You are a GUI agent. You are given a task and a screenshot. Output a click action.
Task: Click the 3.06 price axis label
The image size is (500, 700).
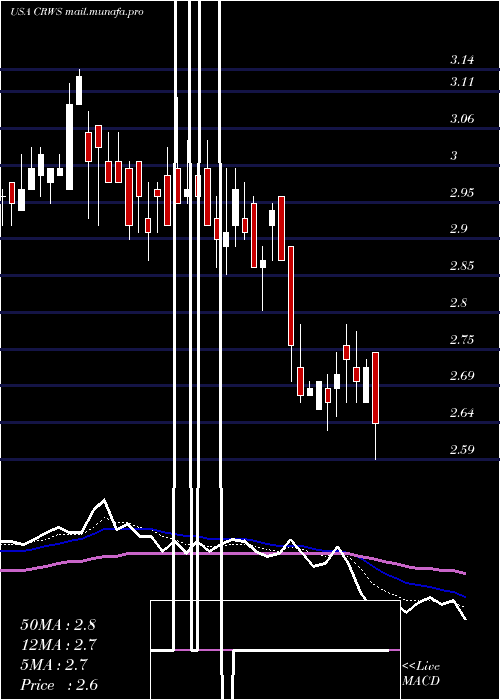click(x=462, y=119)
